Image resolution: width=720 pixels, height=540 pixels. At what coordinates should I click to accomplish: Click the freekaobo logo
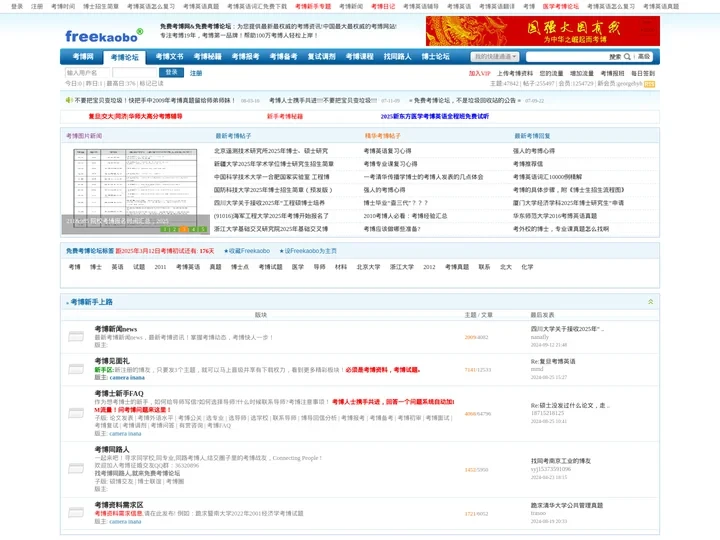(x=104, y=35)
